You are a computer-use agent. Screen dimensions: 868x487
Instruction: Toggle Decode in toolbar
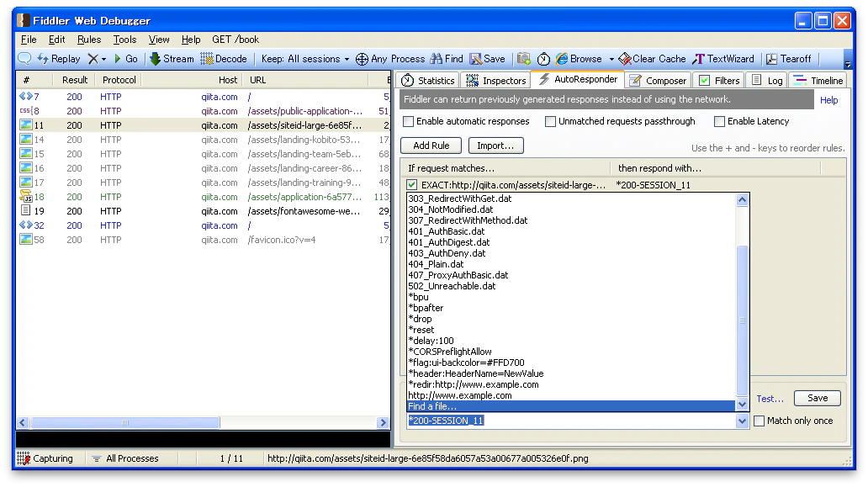coord(224,59)
